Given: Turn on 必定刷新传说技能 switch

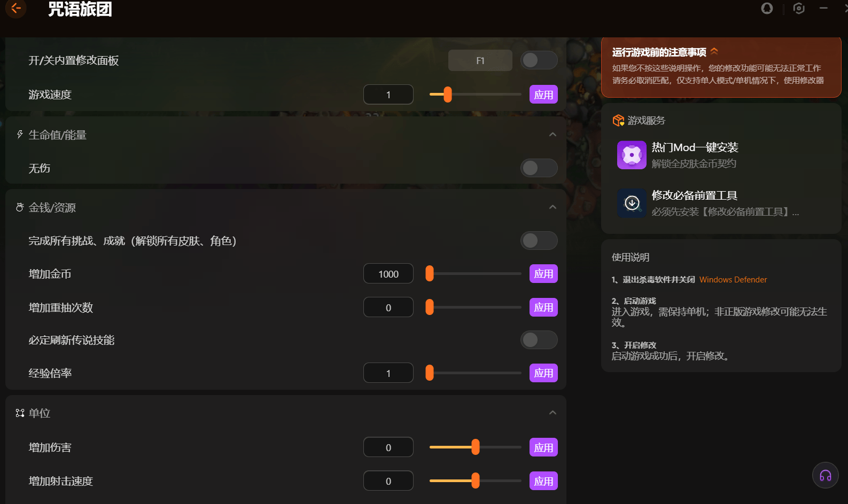Looking at the screenshot, I should [539, 340].
